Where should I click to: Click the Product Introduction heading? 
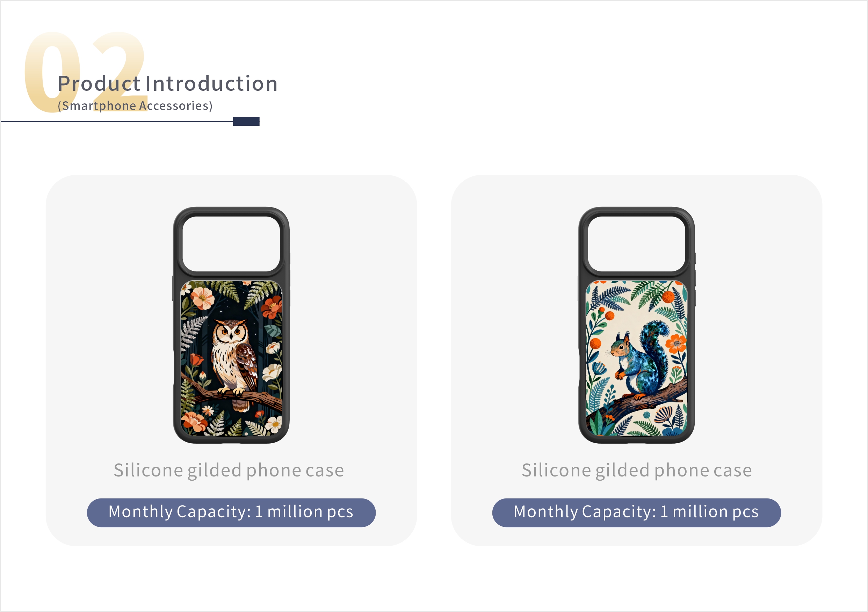[x=167, y=83]
